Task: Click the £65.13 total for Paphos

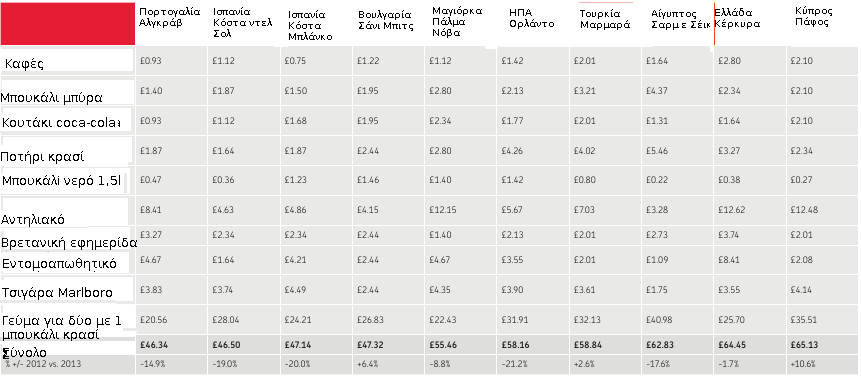Action: coord(802,345)
